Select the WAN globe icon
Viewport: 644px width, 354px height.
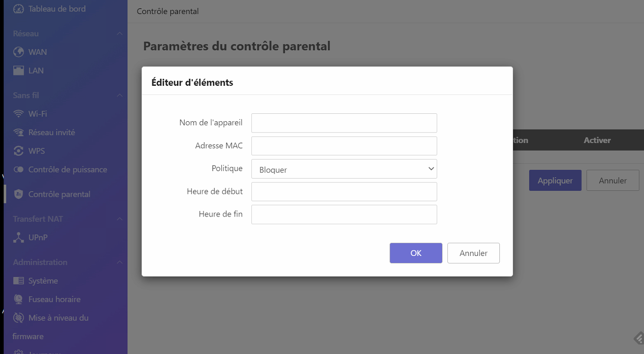point(18,52)
